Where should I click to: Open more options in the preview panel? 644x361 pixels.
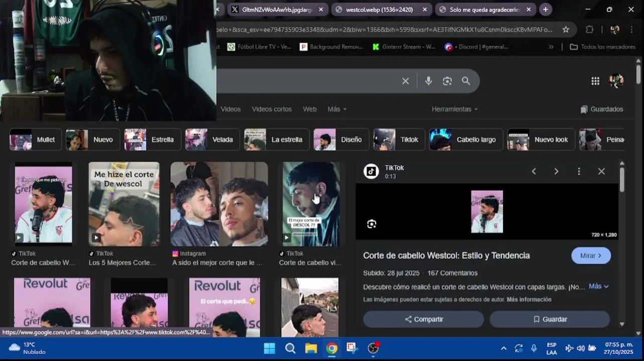pos(579,171)
